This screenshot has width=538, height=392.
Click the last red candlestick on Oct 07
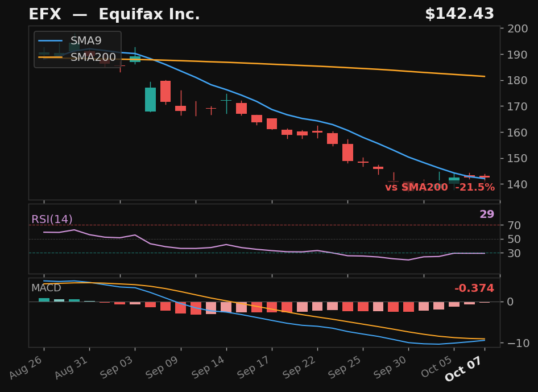tap(485, 177)
